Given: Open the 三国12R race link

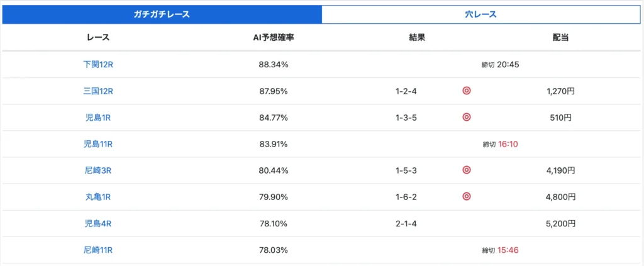Looking at the screenshot, I should click(97, 91).
